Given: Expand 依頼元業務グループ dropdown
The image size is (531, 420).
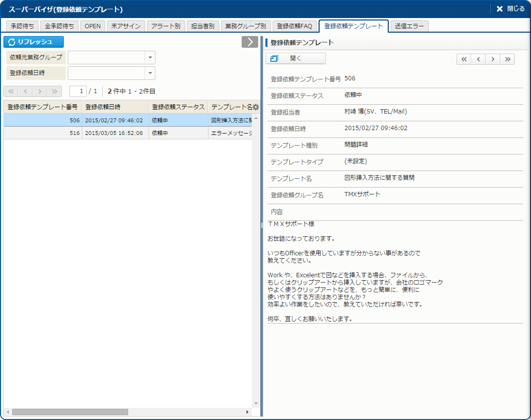Looking at the screenshot, I should 150,57.
